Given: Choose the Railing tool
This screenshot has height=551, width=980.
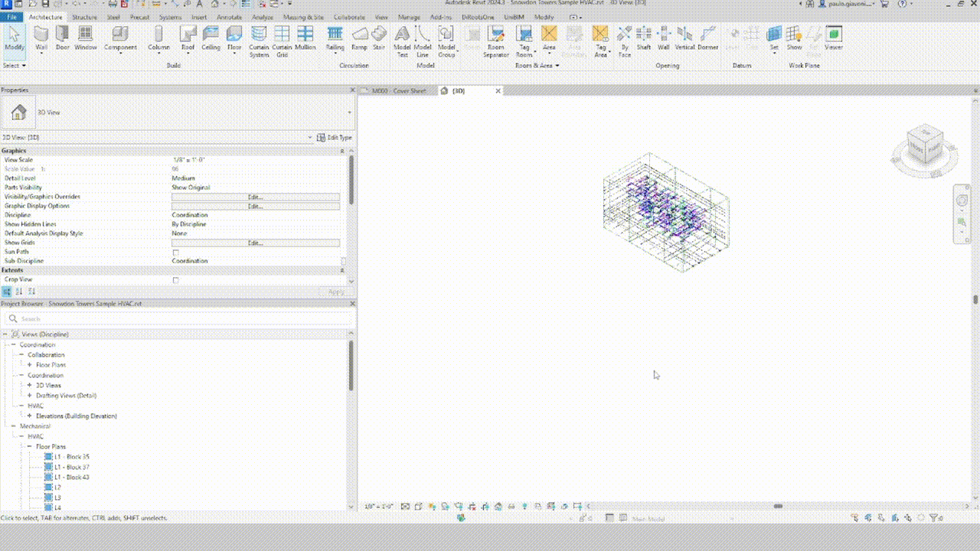Looking at the screenshot, I should coord(335,38).
